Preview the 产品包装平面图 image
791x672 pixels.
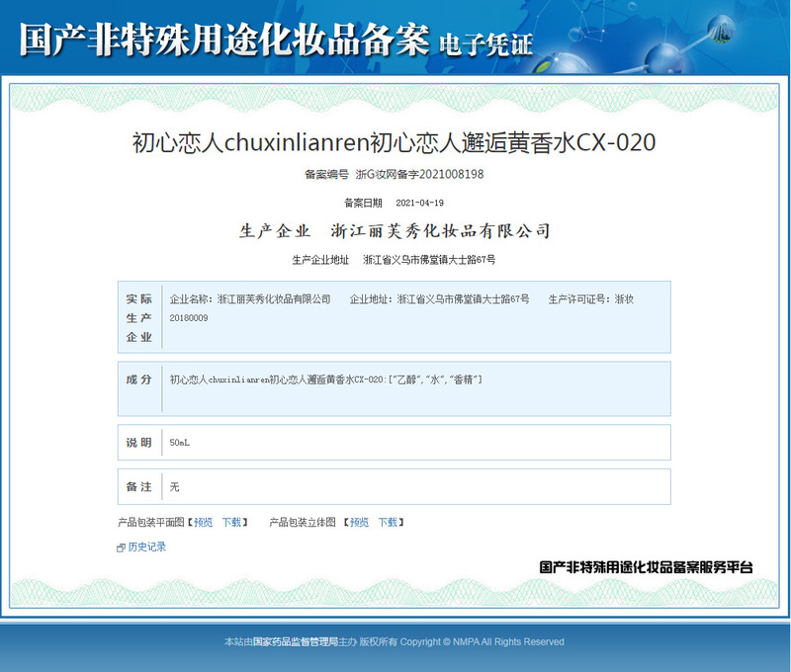pos(204,522)
